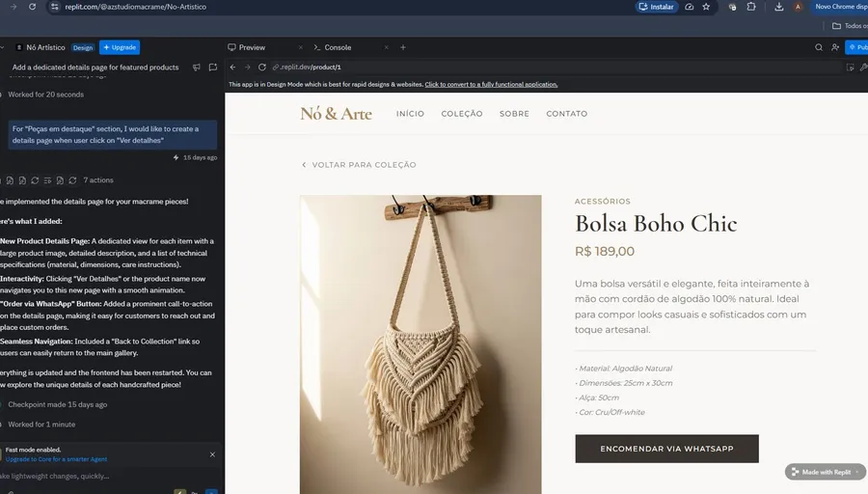Click the Dimensões: 25cm x 30cm spec line
Image resolution: width=868 pixels, height=494 pixels.
(x=623, y=383)
